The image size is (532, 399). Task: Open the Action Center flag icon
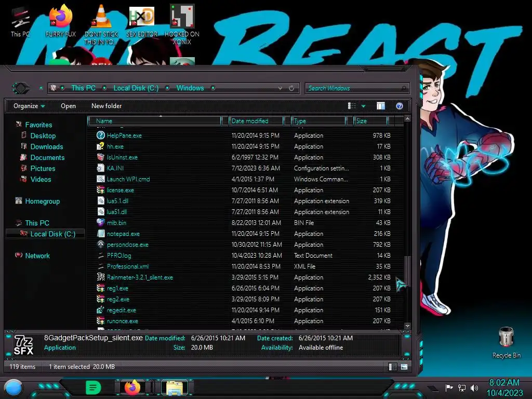[x=449, y=388]
